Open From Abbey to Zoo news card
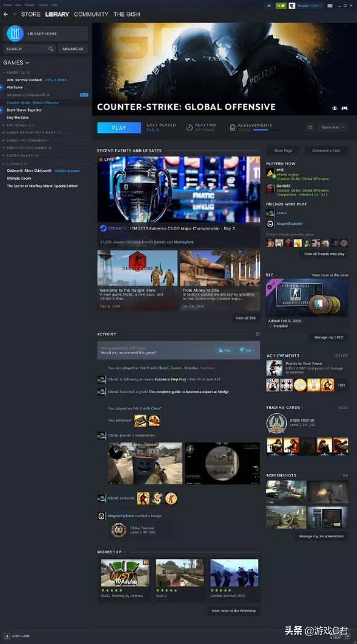The height and width of the screenshot is (644, 357). coord(220,281)
